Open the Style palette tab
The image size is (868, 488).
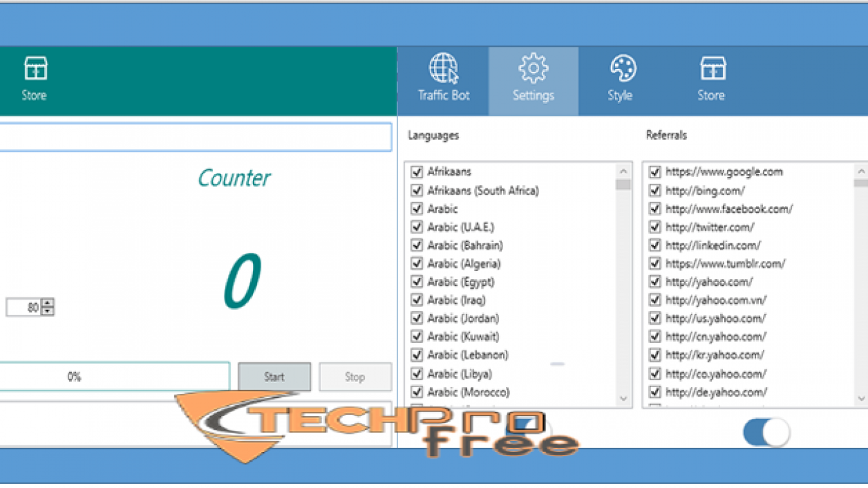coord(620,79)
